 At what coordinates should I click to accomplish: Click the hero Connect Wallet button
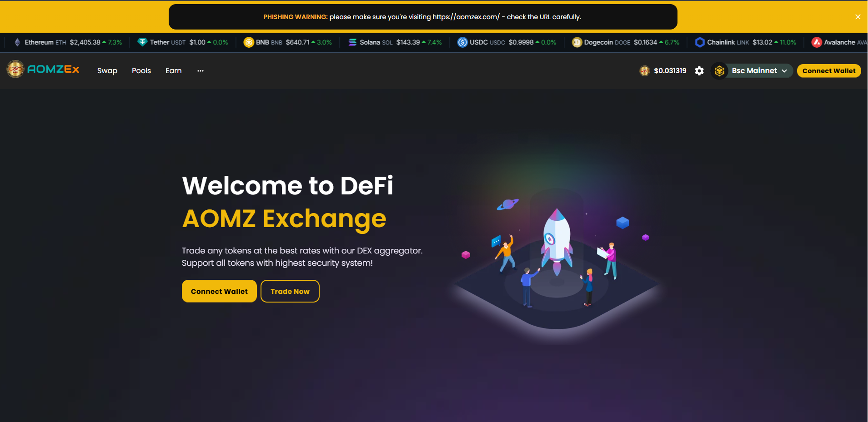click(x=219, y=291)
